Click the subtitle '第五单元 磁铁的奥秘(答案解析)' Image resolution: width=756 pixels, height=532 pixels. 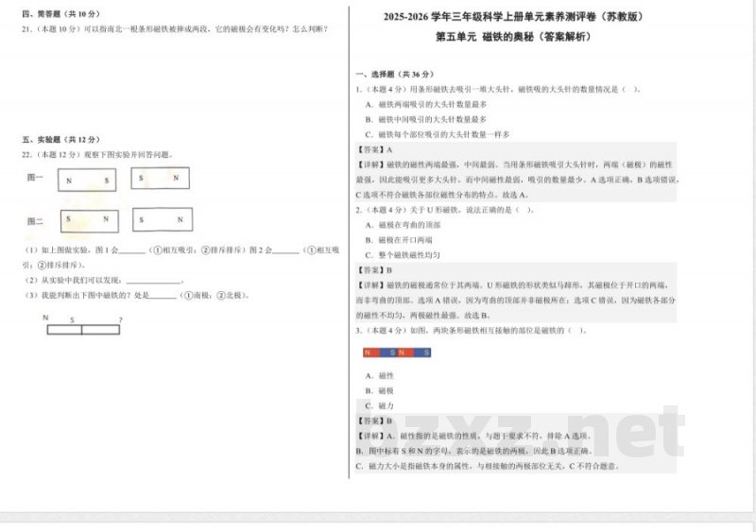tap(513, 37)
